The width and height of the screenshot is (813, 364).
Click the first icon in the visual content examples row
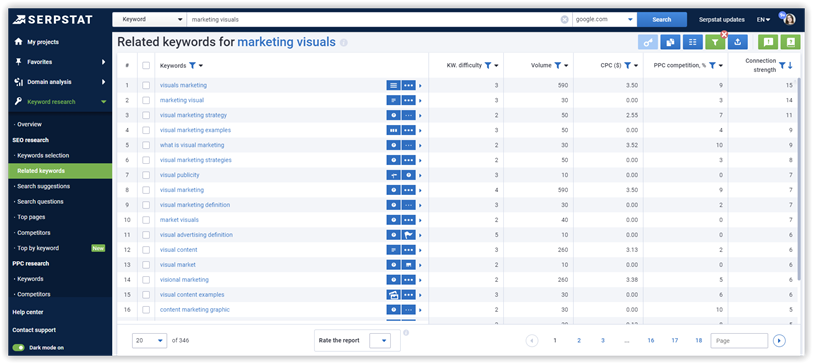394,295
